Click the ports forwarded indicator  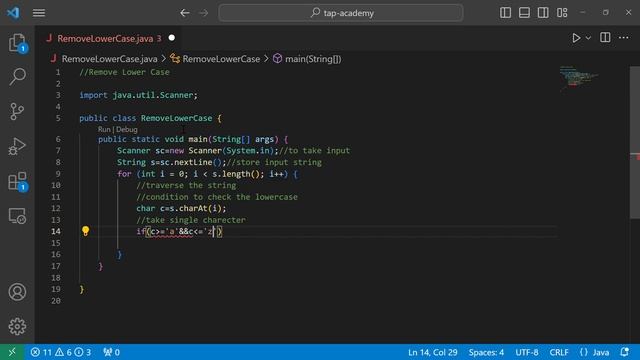click(x=111, y=352)
